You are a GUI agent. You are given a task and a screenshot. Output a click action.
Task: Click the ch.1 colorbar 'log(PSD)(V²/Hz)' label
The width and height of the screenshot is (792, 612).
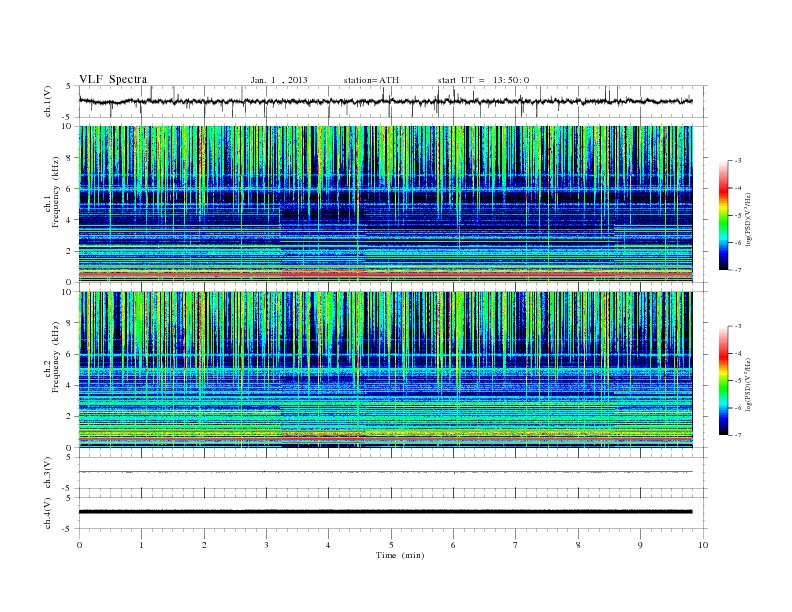[x=748, y=219]
